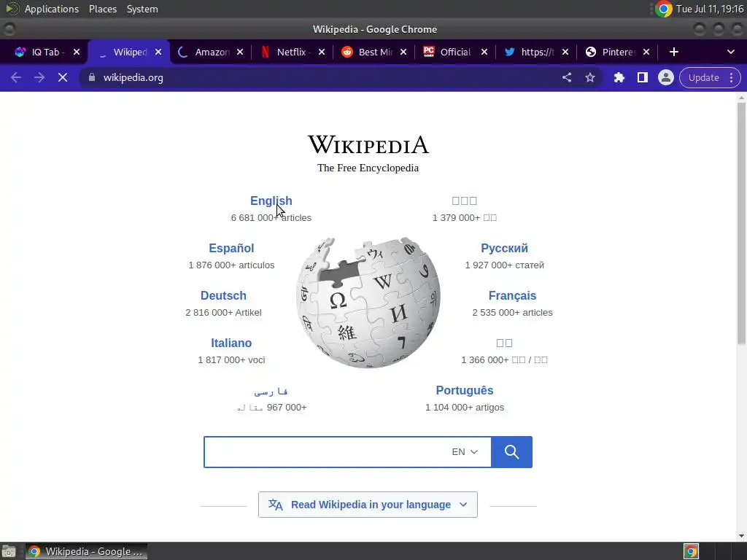This screenshot has width=747, height=560.
Task: Click the Update button in Chrome toolbar
Action: (703, 77)
